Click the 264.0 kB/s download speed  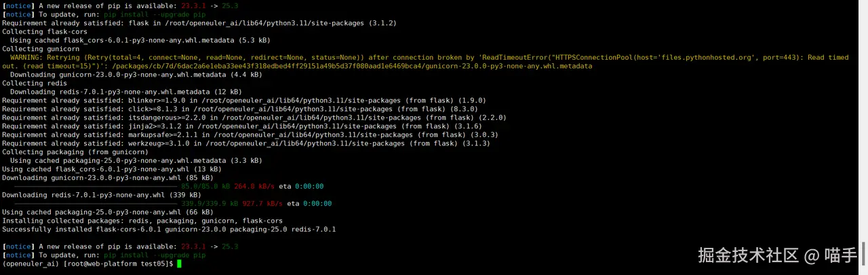(254, 187)
